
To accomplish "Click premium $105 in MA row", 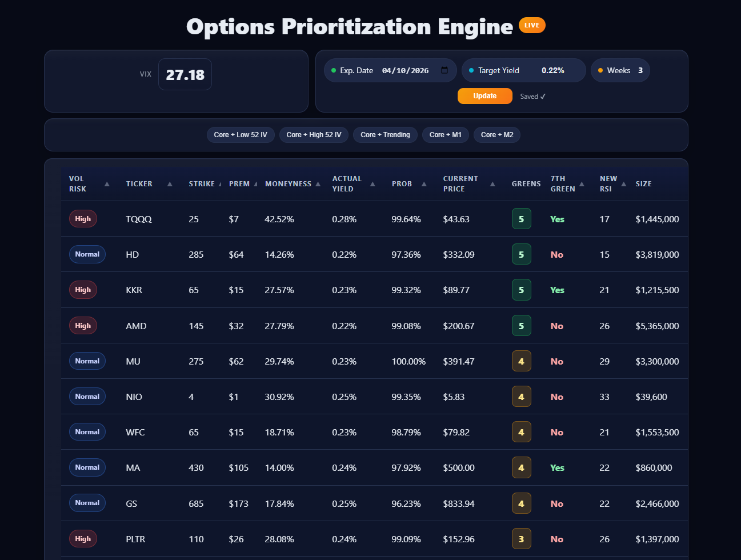I will click(x=239, y=467).
